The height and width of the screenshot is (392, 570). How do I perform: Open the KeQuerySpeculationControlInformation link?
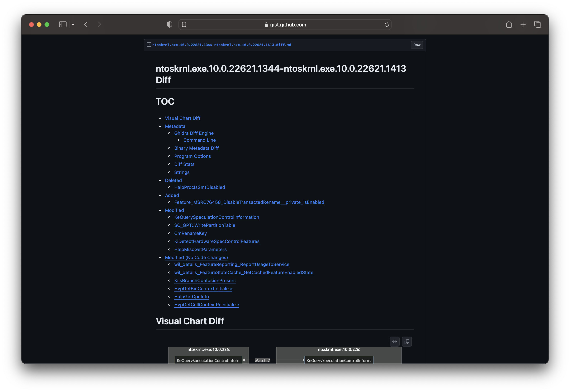click(216, 217)
